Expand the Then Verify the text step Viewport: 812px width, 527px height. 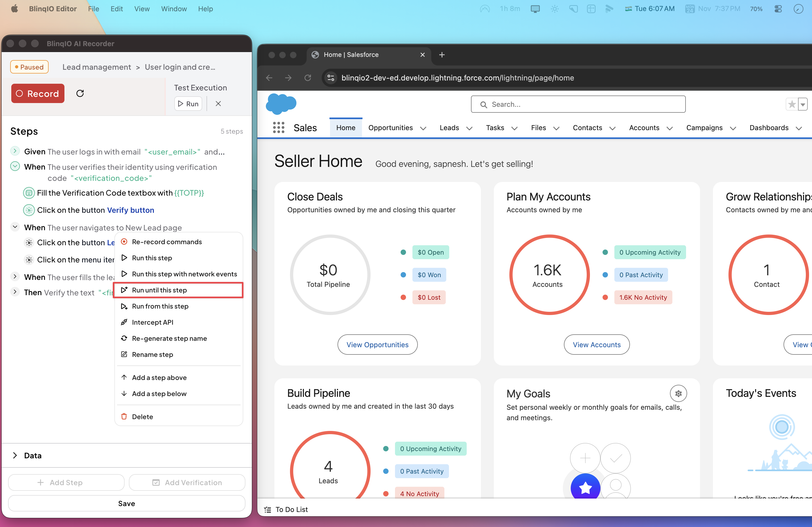pos(15,292)
